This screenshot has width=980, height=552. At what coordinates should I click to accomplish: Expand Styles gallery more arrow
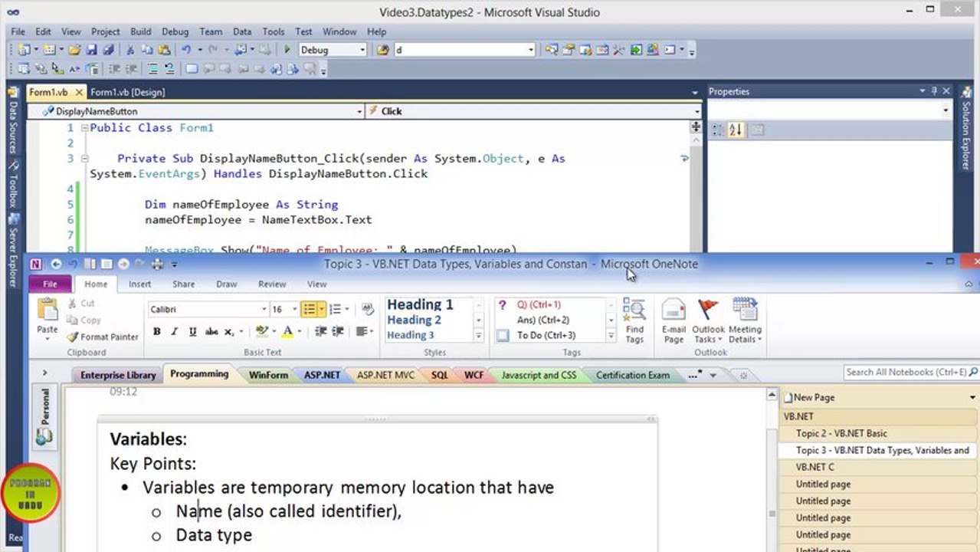coord(479,336)
